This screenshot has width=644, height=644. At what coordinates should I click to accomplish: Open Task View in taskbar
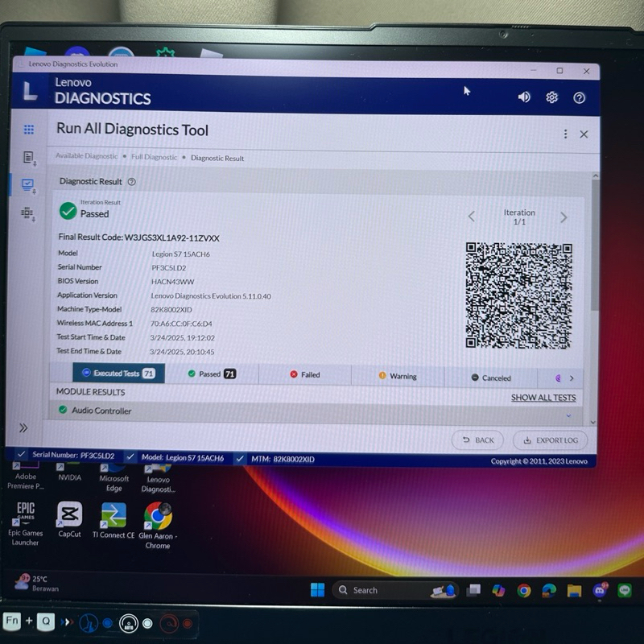point(473,590)
